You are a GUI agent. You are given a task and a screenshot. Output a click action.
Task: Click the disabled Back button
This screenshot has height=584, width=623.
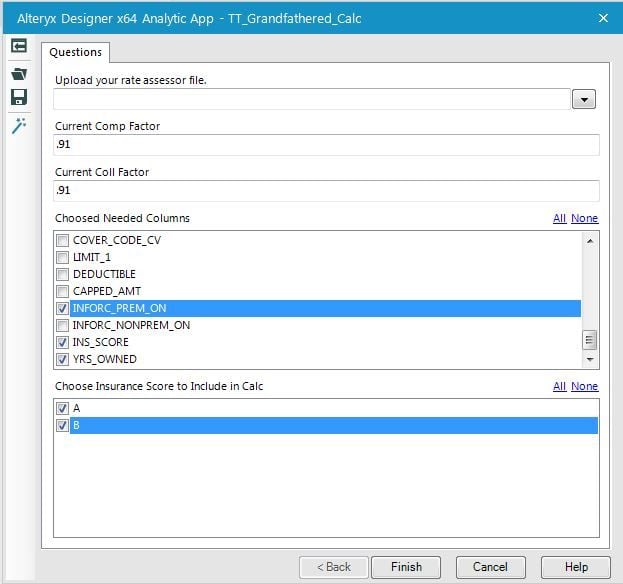tap(334, 567)
